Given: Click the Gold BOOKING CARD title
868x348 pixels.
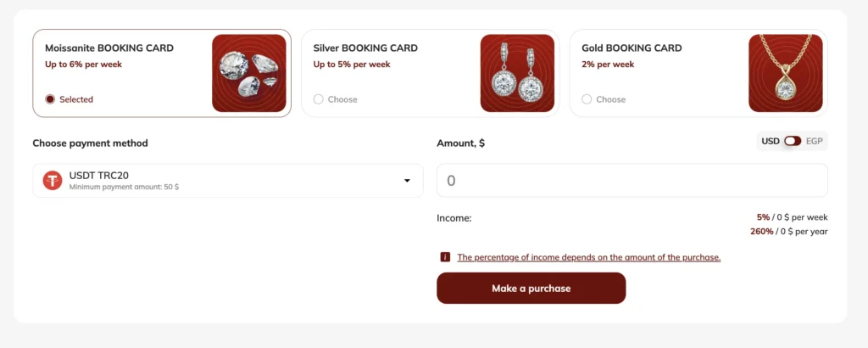Looking at the screenshot, I should 632,48.
